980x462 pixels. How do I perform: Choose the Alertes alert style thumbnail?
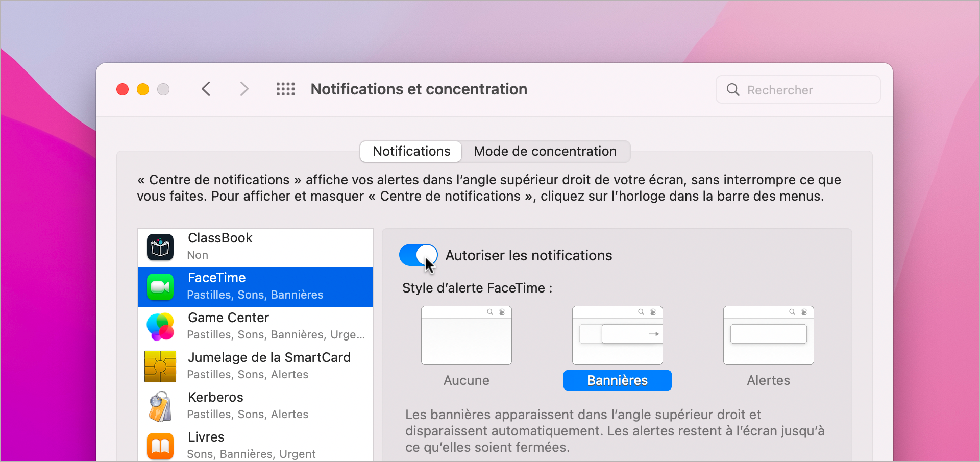pyautogui.click(x=769, y=335)
